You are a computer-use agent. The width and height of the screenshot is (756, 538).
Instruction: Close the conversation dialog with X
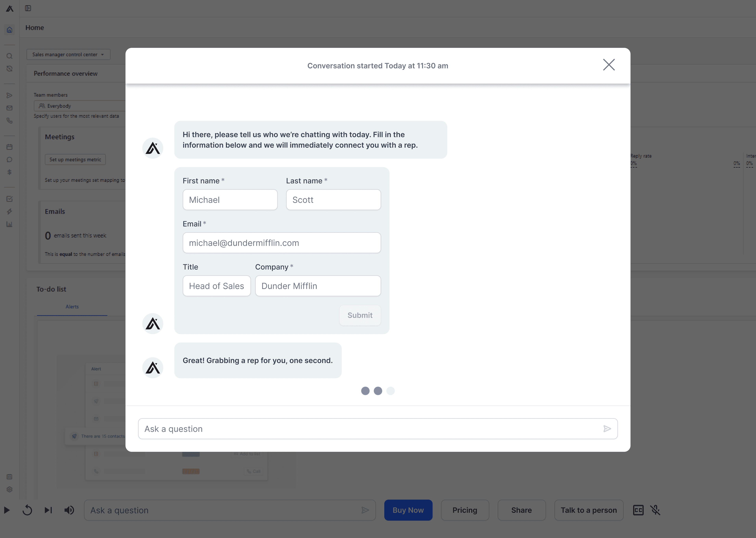pyautogui.click(x=609, y=65)
